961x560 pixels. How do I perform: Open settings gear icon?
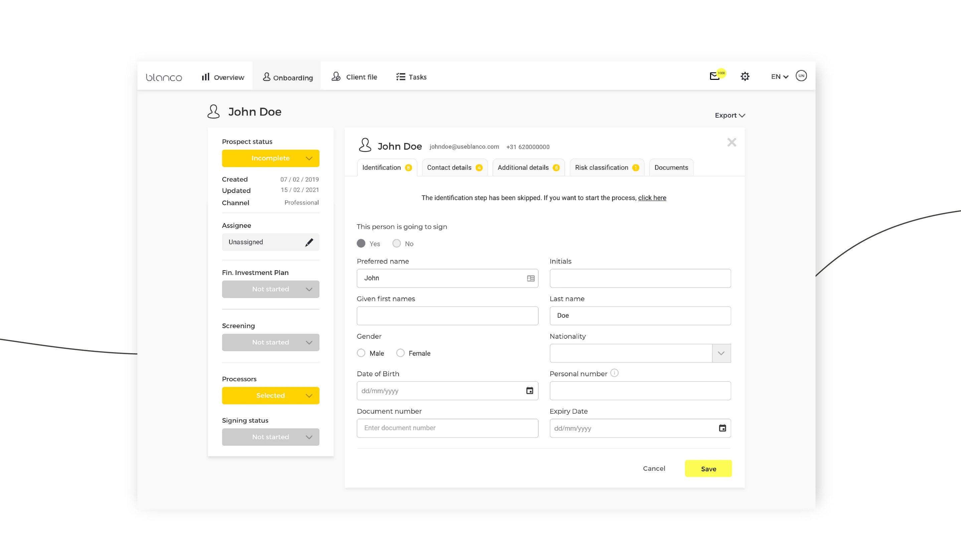click(x=745, y=77)
